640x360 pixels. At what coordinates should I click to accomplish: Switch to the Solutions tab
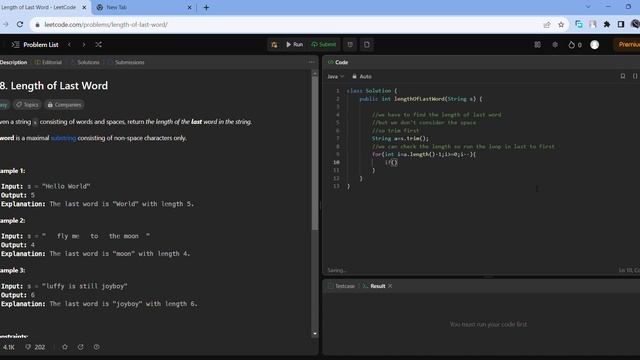tap(86, 62)
